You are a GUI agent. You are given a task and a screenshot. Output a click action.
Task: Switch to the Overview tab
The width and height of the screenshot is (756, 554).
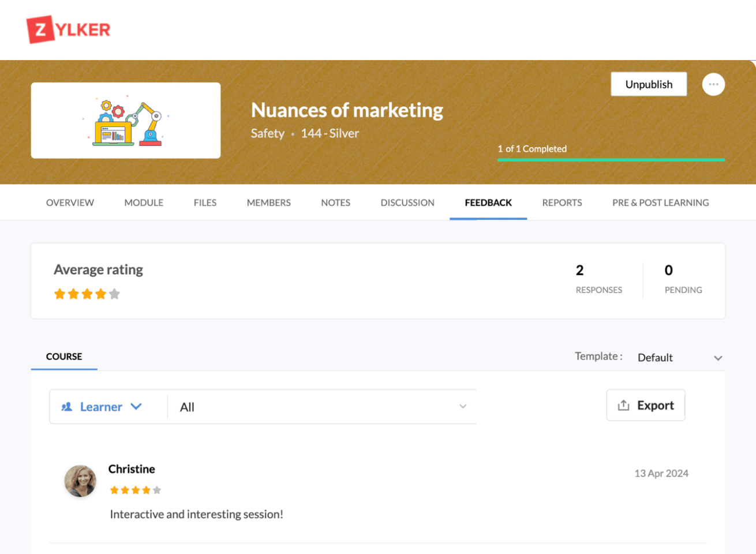pos(70,203)
